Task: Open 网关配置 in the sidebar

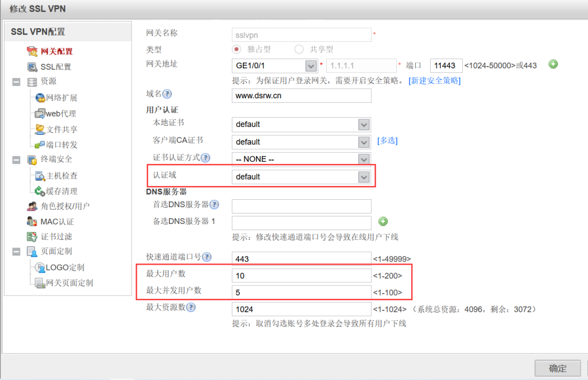Action: tap(57, 51)
